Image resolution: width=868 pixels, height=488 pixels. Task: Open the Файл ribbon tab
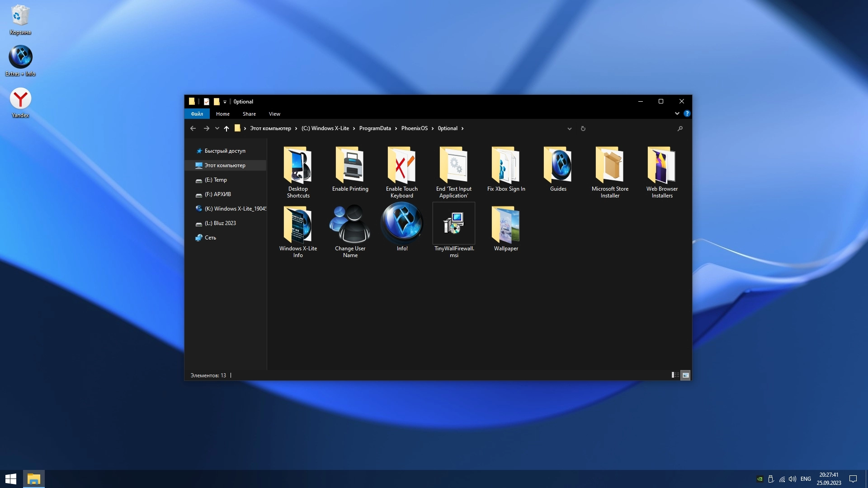tap(197, 114)
